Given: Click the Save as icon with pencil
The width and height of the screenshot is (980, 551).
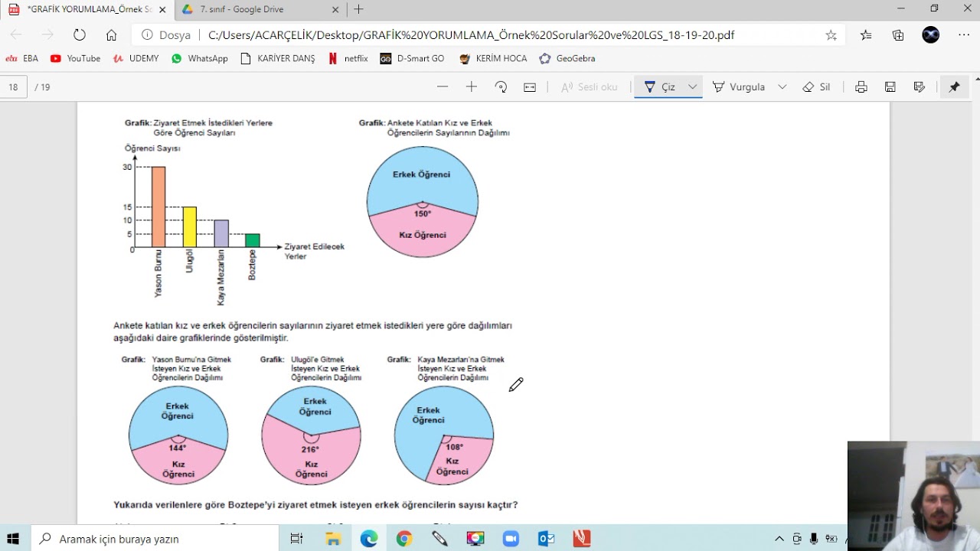Looking at the screenshot, I should (920, 87).
